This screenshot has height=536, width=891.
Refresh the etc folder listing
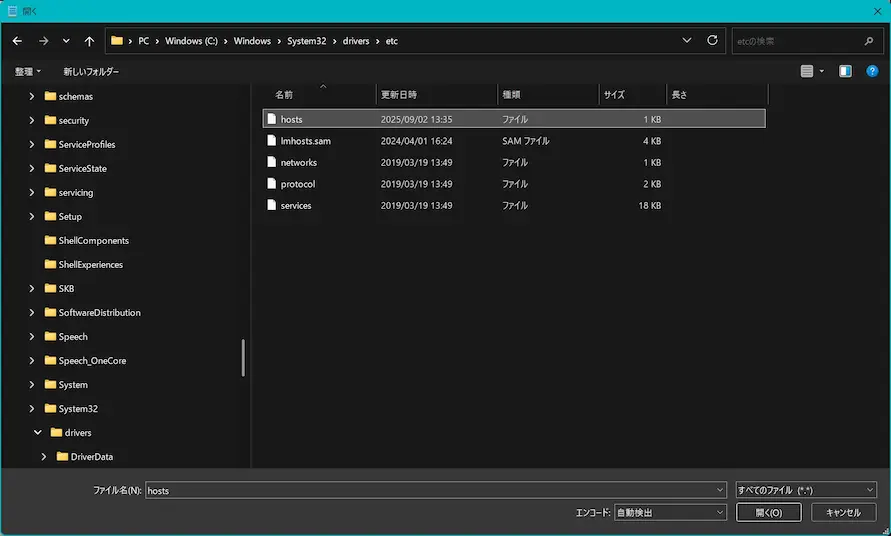click(x=712, y=41)
